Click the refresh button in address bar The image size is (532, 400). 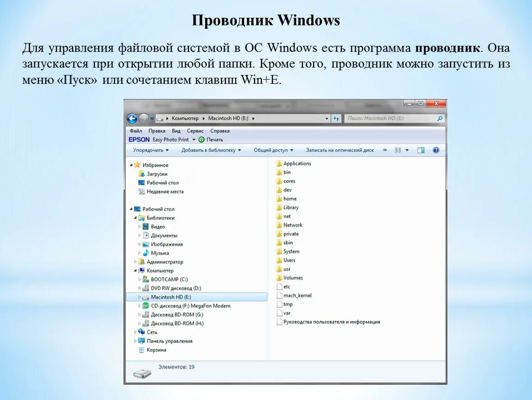click(336, 118)
